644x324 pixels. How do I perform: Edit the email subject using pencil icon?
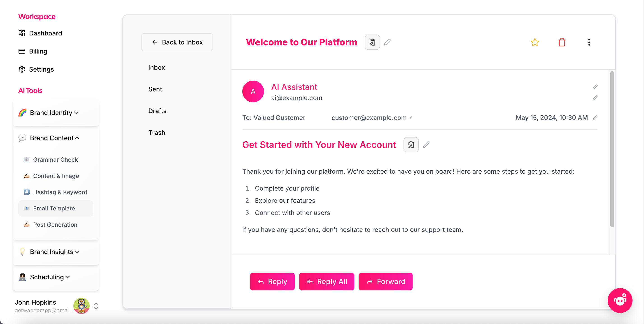click(387, 42)
